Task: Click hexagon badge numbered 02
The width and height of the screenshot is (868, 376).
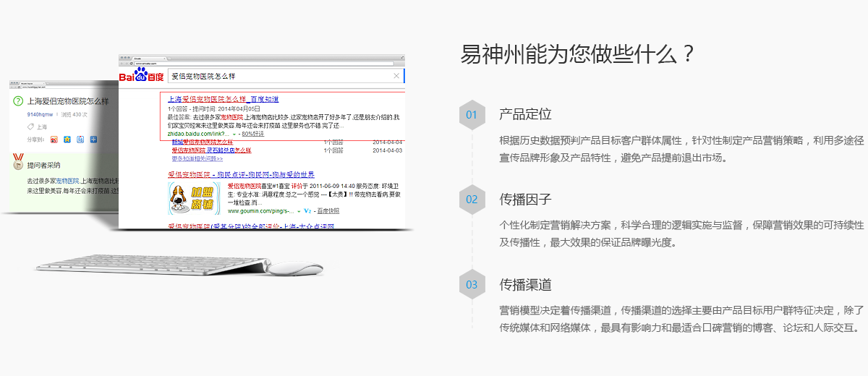Action: coord(472,199)
